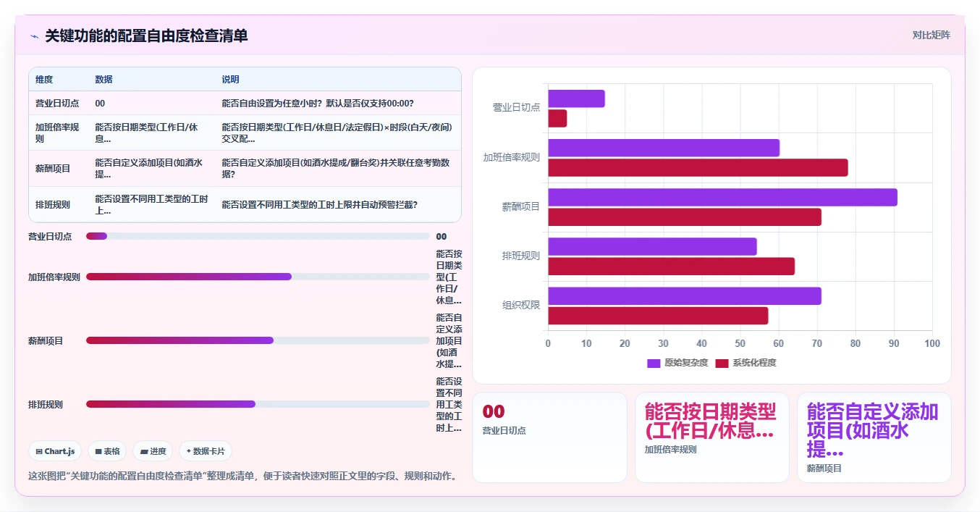Click the 00 data card for 营业日切点
Image resolution: width=980 pixels, height=512 pixels.
click(549, 437)
